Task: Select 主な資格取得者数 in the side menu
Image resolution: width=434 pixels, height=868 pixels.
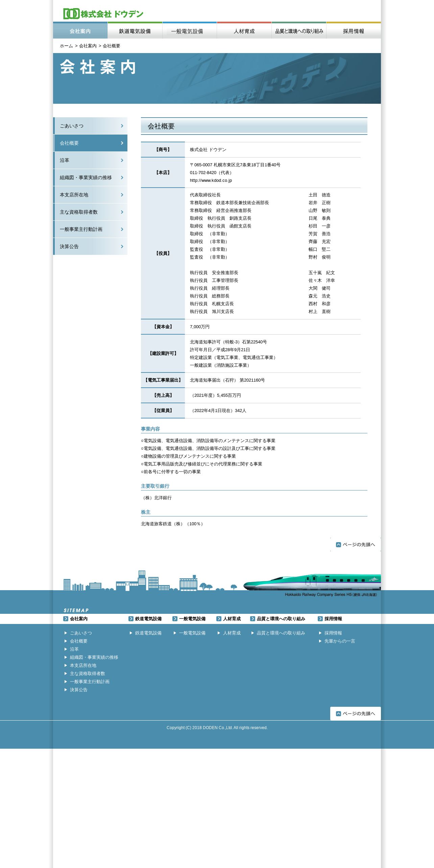Action: click(90, 212)
